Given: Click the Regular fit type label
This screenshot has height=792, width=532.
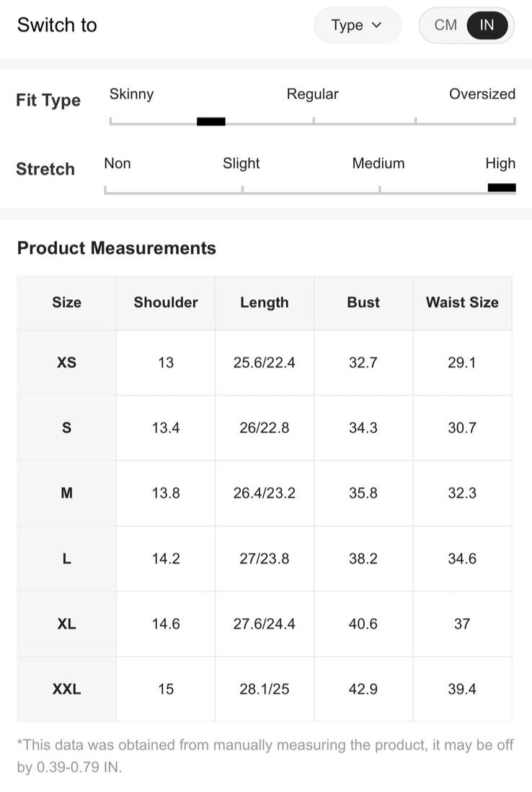Looking at the screenshot, I should (312, 94).
